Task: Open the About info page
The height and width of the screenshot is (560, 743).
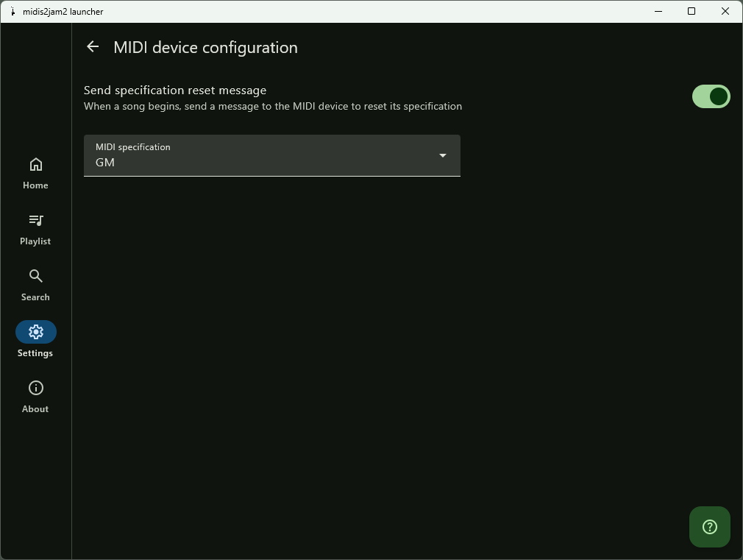Action: 35,397
